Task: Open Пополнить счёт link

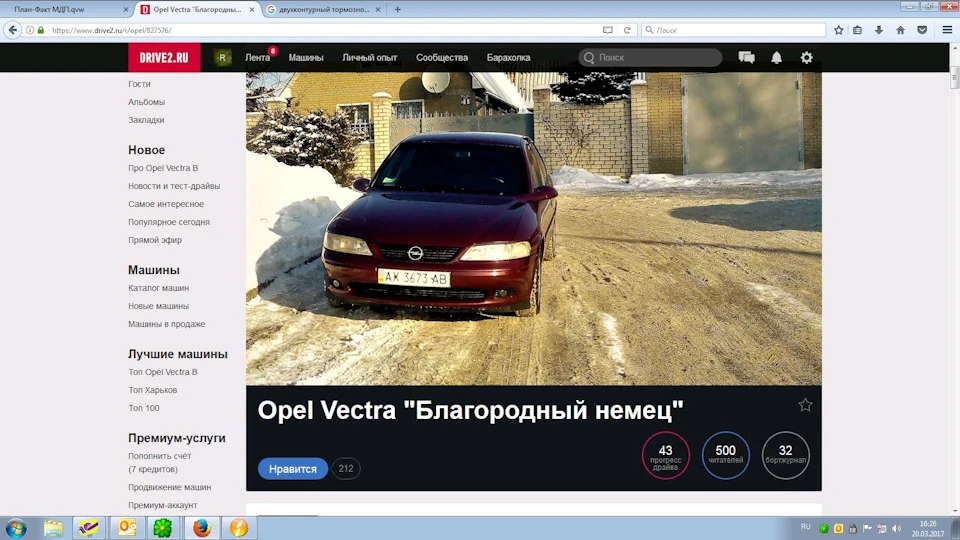Action: [160, 456]
